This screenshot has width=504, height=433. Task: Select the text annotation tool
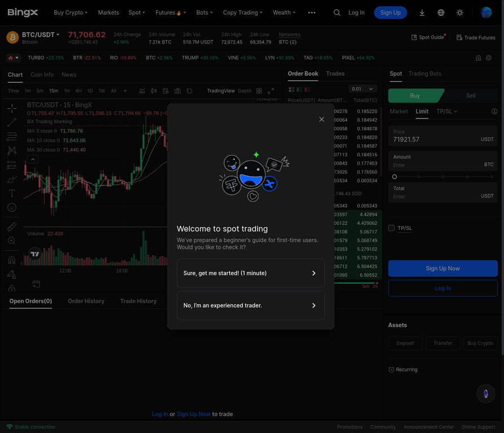pyautogui.click(x=12, y=193)
